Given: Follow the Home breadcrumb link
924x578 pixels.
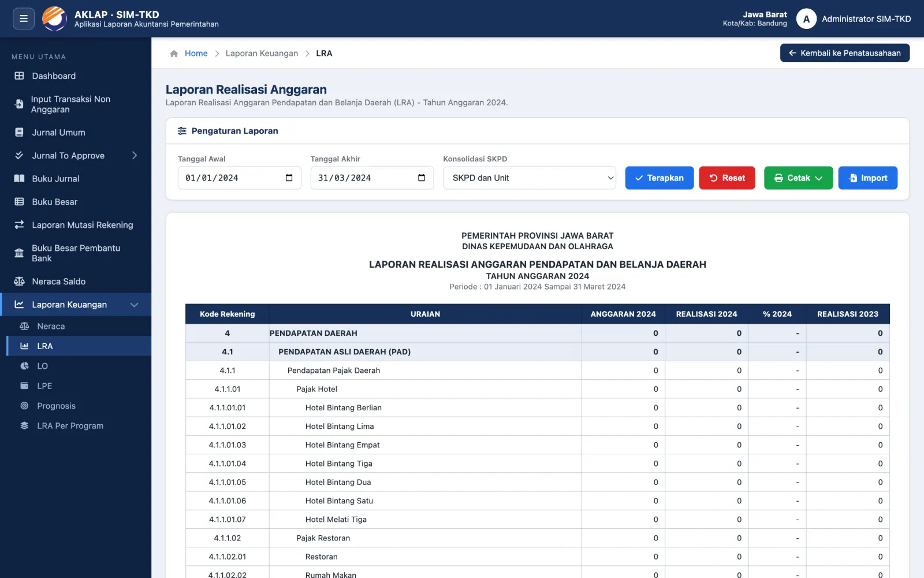Looking at the screenshot, I should click(196, 53).
